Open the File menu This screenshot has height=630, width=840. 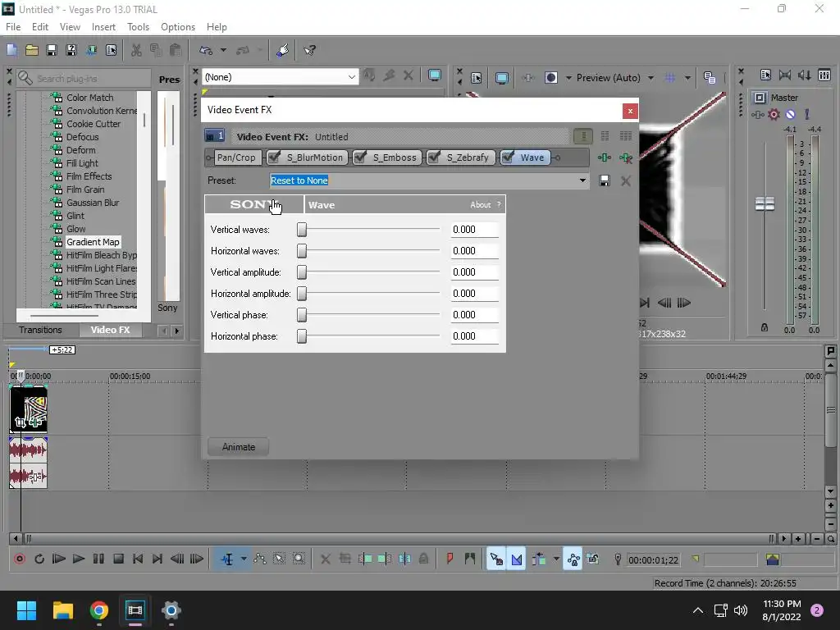click(x=13, y=27)
